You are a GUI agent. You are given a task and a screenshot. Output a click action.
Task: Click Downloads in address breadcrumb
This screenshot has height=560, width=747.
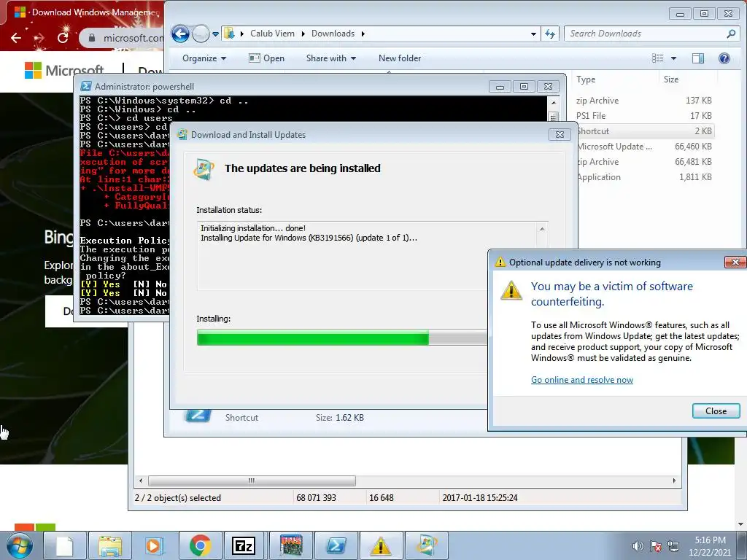click(x=333, y=34)
